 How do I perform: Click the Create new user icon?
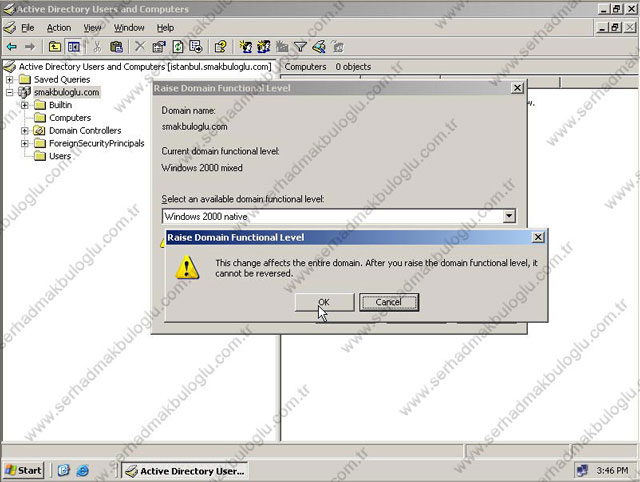click(x=245, y=47)
